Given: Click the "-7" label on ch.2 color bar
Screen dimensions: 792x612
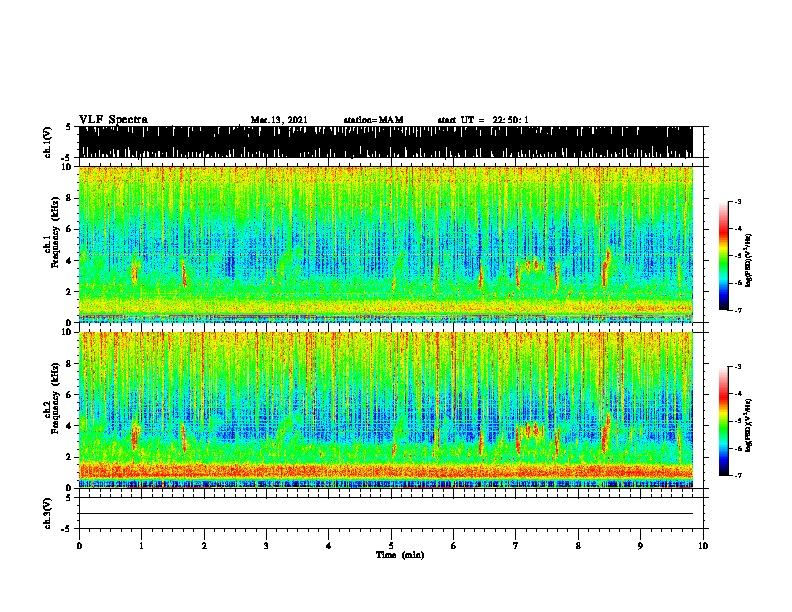Looking at the screenshot, I should [x=737, y=475].
